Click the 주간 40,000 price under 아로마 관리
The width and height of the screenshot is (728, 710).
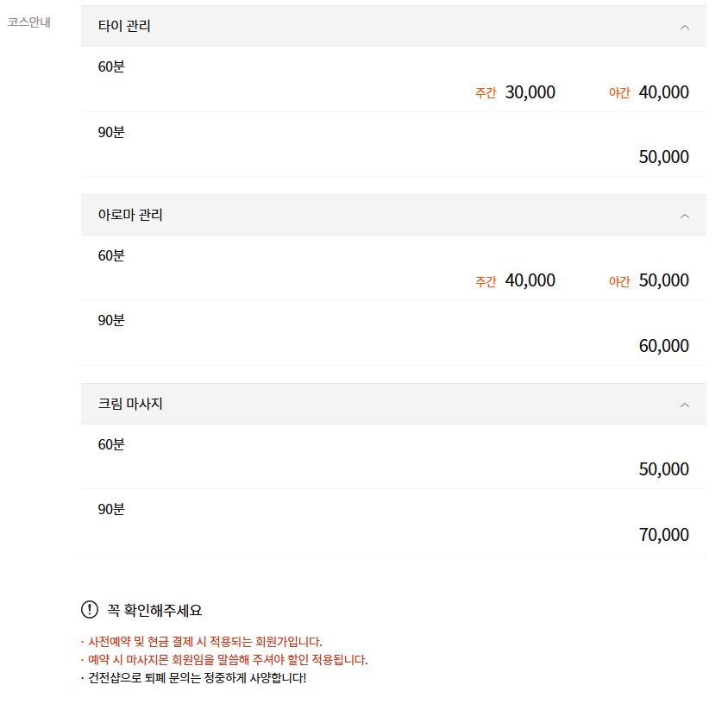pos(530,280)
